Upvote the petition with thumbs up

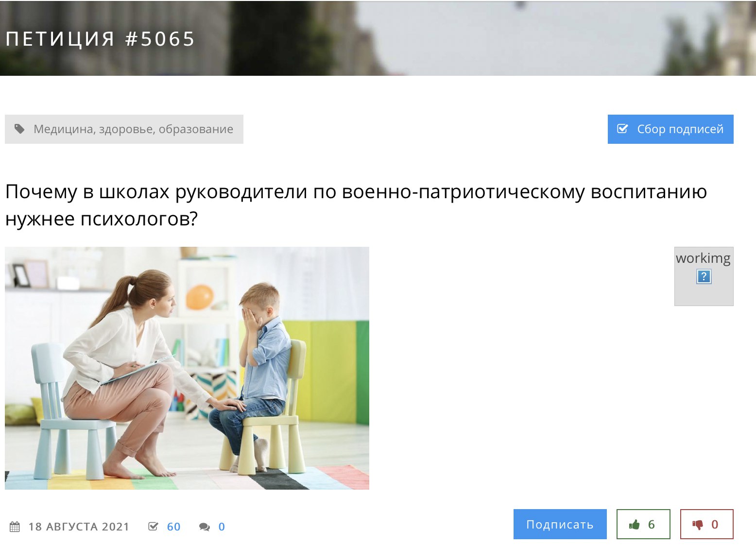pyautogui.click(x=643, y=524)
